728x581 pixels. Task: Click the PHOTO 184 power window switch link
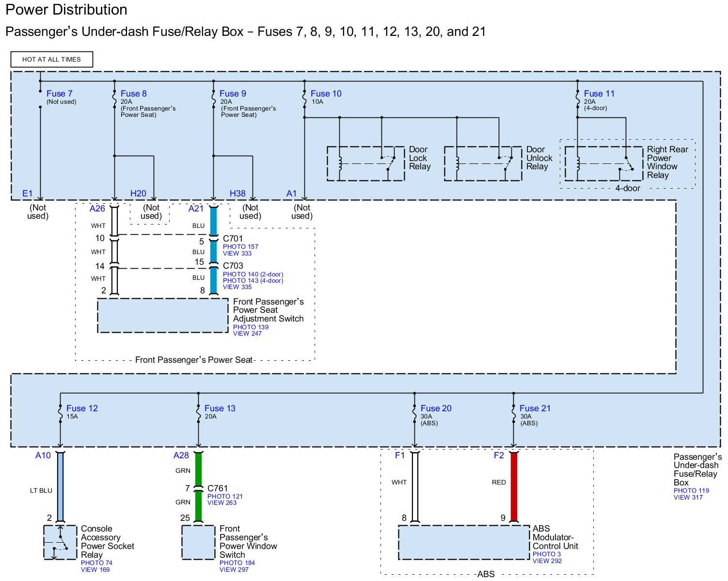pos(237,563)
